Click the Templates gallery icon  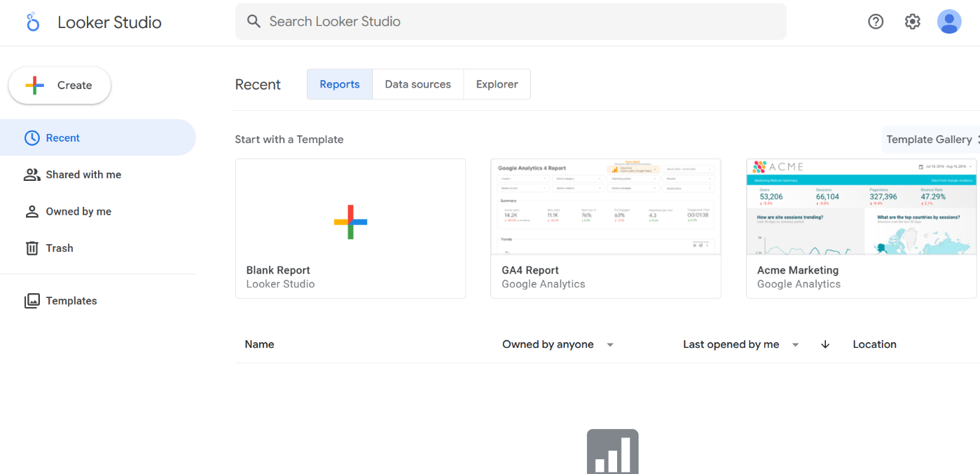point(32,301)
